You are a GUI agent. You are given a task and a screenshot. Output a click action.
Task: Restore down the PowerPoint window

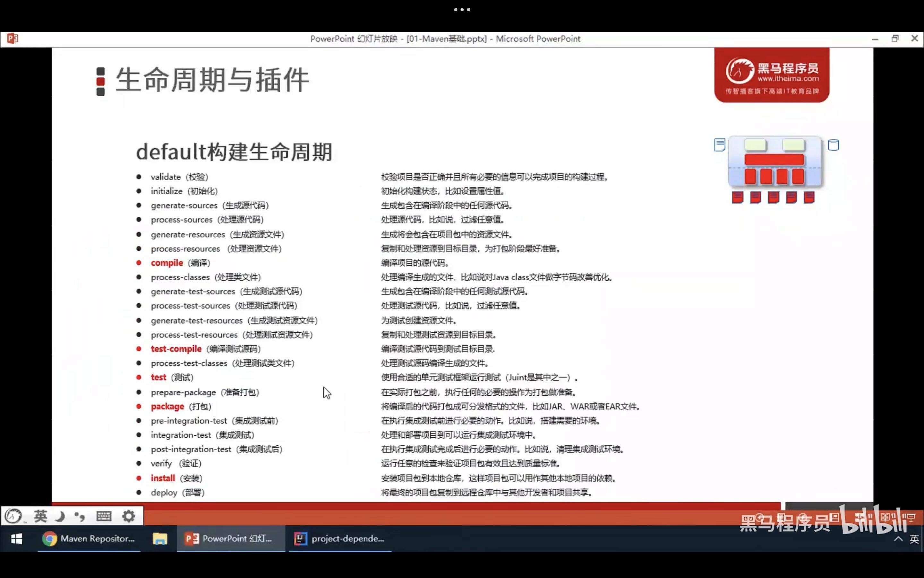pyautogui.click(x=895, y=38)
